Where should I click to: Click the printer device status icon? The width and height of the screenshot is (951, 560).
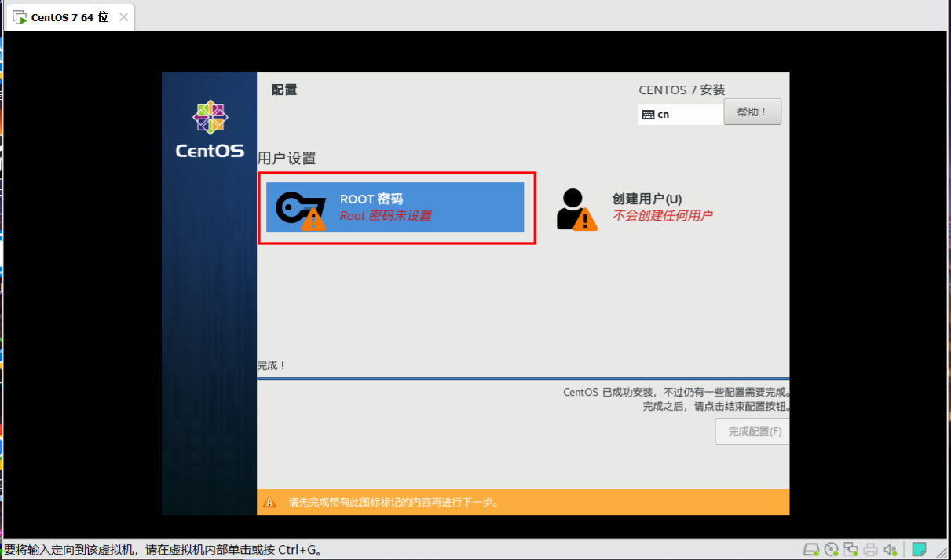click(x=870, y=549)
